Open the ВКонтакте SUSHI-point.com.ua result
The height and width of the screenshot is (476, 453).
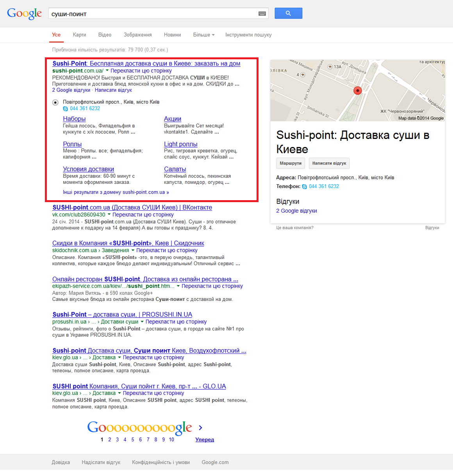[132, 208]
